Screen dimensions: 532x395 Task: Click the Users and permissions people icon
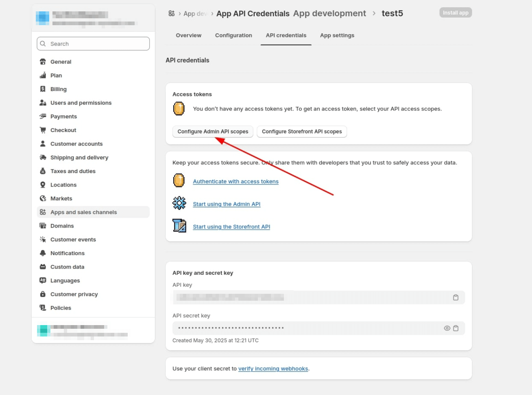click(x=43, y=103)
